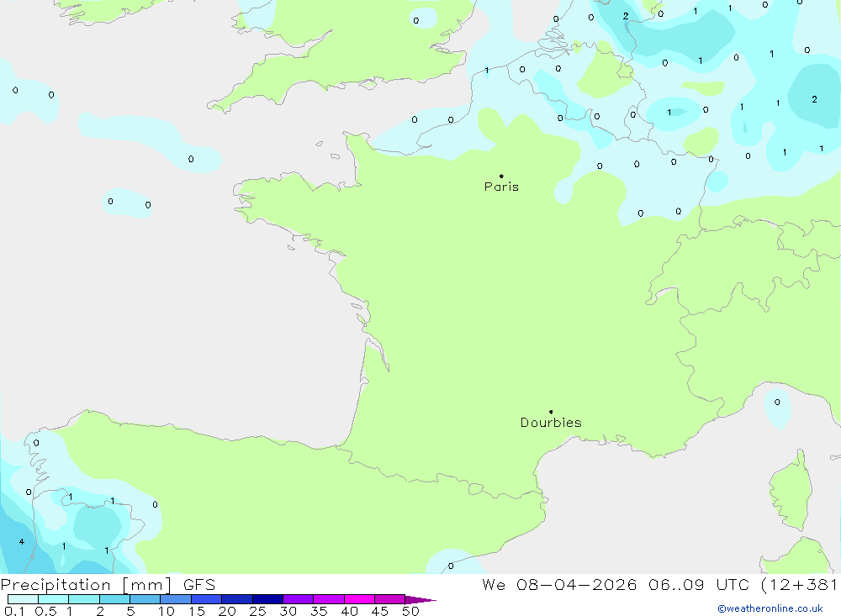
Task: Select the 1–2 mm legend color swatch
Action: 84,599
